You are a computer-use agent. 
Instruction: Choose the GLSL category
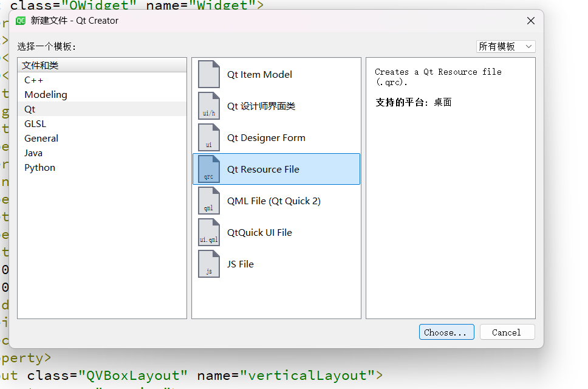tap(101, 124)
